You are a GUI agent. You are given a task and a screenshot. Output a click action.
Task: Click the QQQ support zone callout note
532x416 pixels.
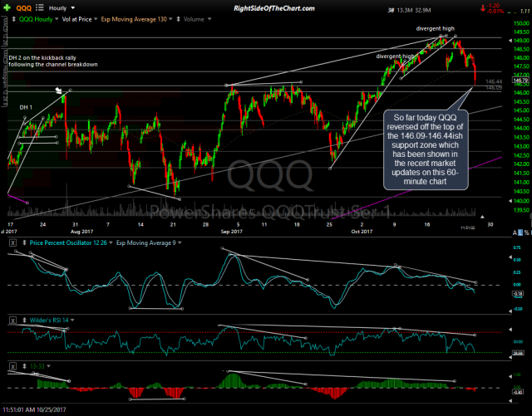coord(426,149)
